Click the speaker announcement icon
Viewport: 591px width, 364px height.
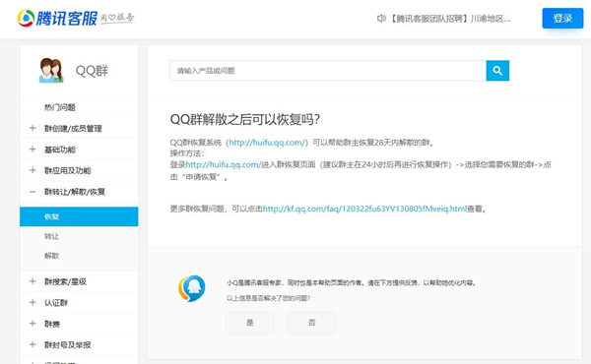(381, 18)
